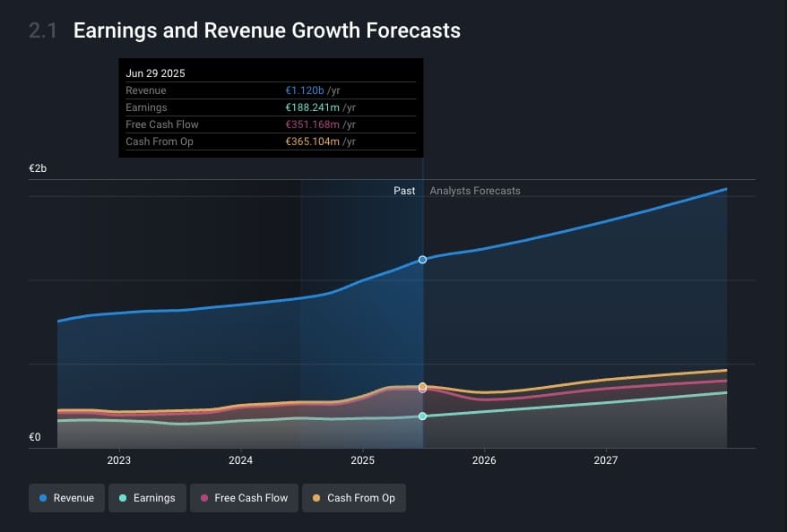Click the Analysts Forecasts label

(475, 191)
